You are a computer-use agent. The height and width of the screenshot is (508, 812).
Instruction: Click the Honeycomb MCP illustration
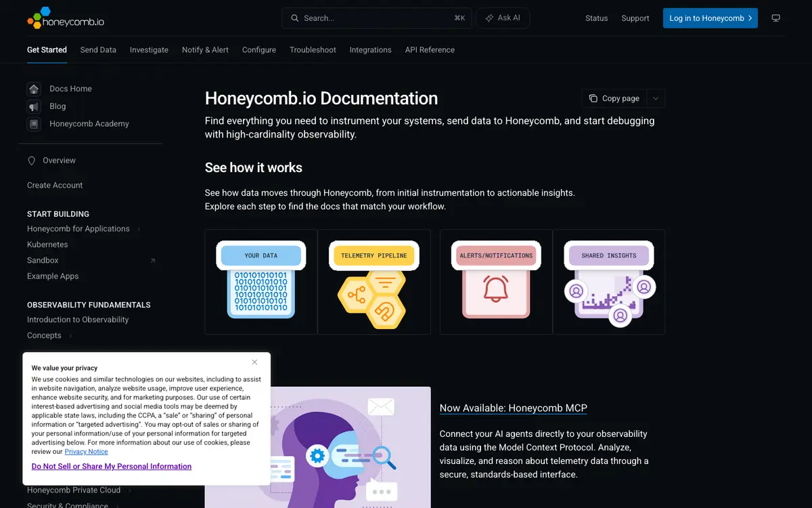351,447
